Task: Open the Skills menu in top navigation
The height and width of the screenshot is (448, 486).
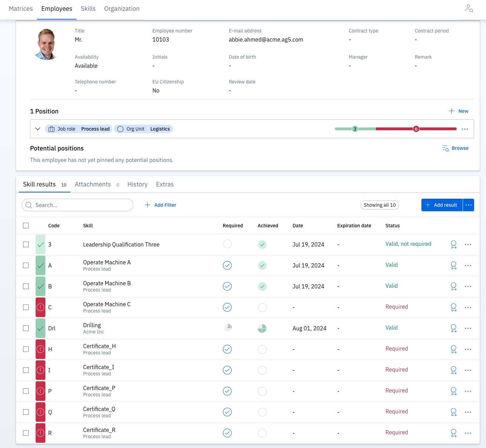Action: 88,9
